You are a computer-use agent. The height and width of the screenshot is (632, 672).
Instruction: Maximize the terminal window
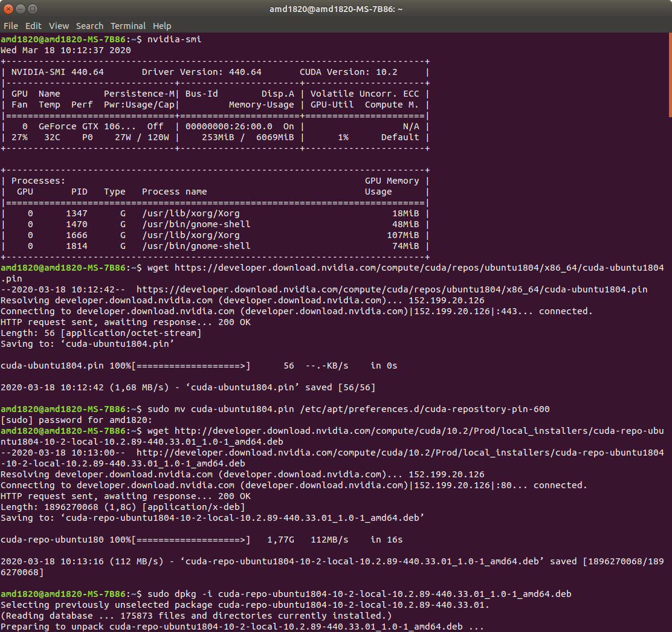pyautogui.click(x=33, y=8)
